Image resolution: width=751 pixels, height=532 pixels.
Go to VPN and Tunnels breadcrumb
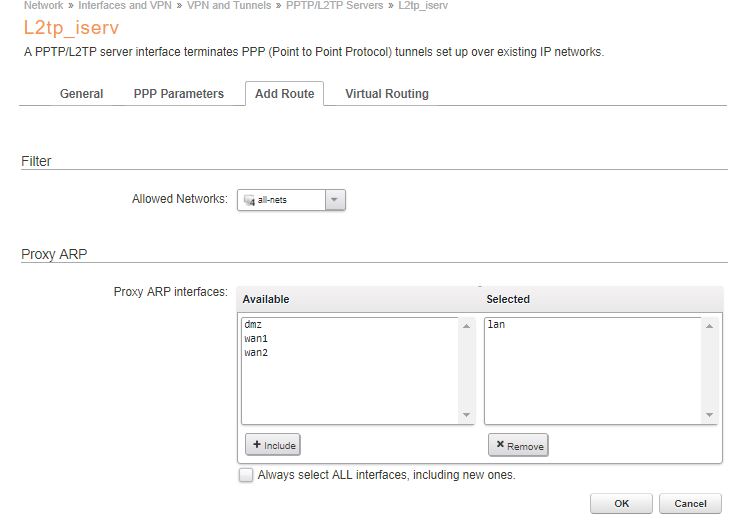click(x=229, y=6)
